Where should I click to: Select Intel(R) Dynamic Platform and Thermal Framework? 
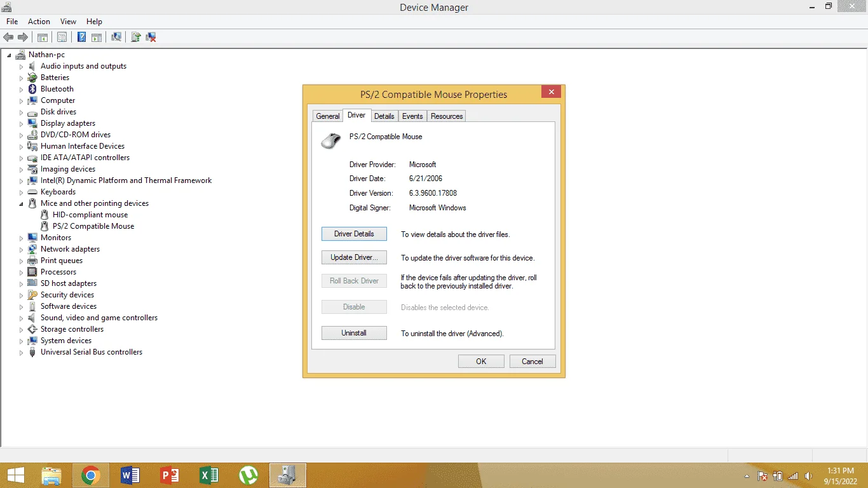[126, 180]
